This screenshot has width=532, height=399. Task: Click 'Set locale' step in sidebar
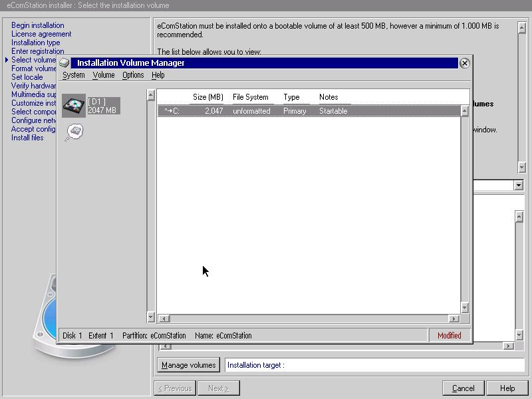point(27,77)
